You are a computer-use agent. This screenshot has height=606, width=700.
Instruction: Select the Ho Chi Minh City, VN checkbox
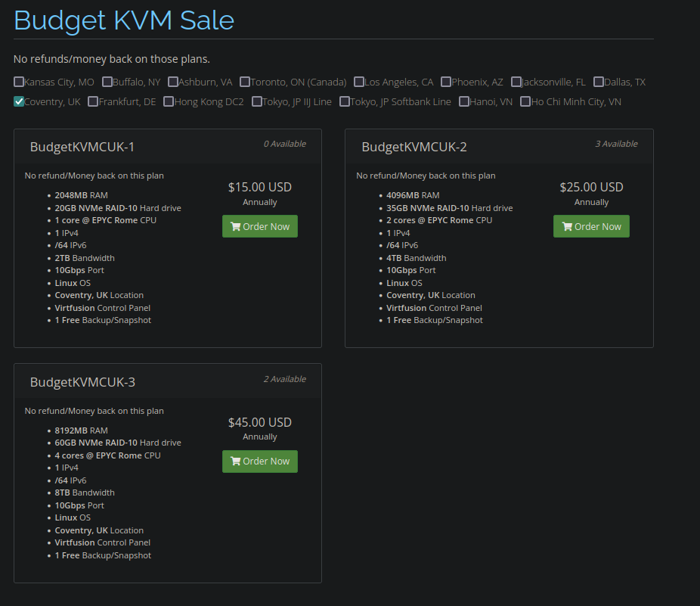tap(525, 101)
